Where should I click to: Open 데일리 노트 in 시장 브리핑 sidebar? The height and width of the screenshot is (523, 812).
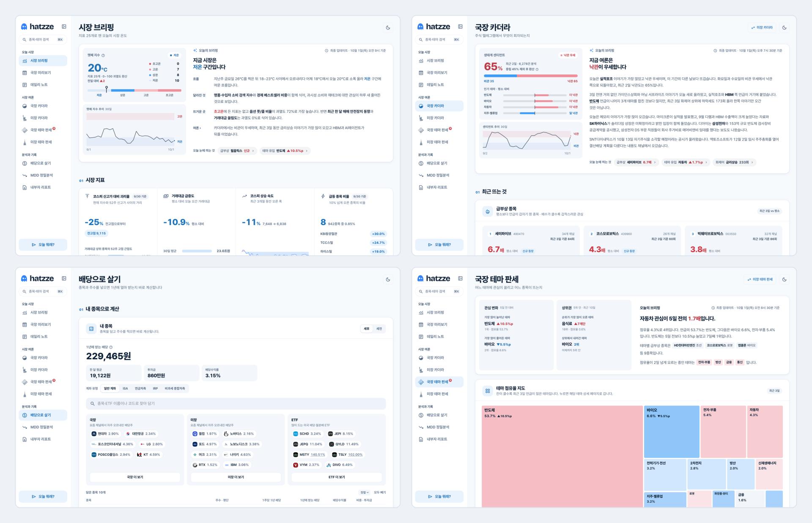pos(43,85)
